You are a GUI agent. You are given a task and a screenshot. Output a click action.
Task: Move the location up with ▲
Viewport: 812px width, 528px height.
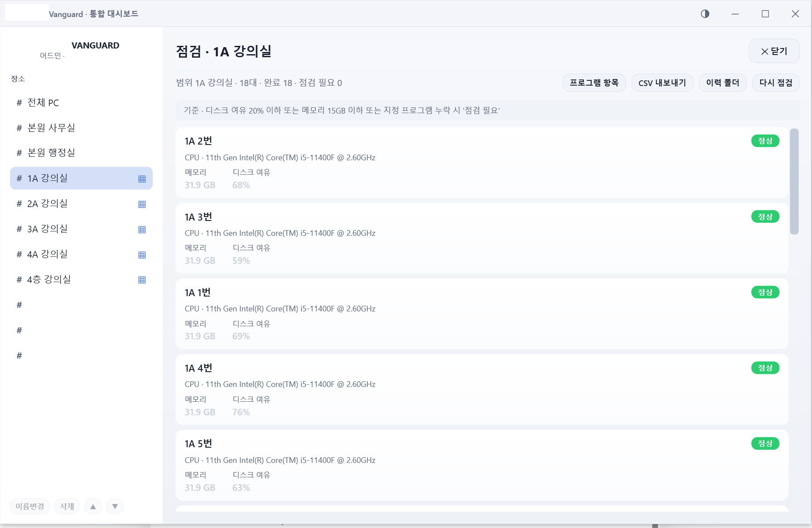[x=93, y=506]
